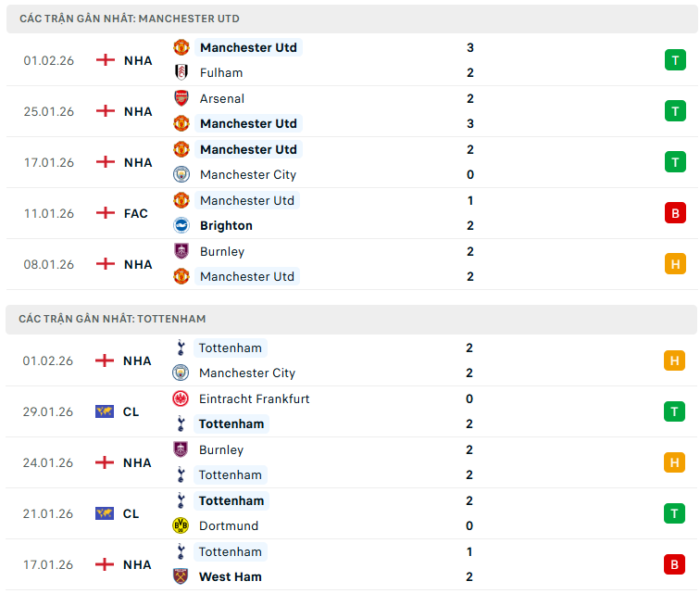Click the green T badge for the Dortmund match
Image resolution: width=700 pixels, height=594 pixels.
pos(674,513)
